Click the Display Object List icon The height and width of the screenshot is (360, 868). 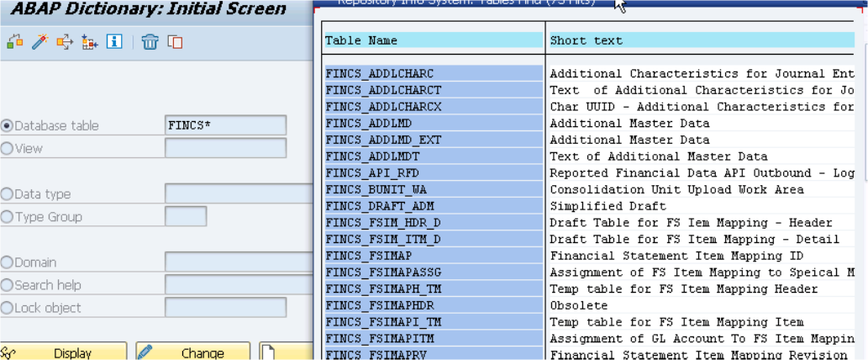click(90, 42)
